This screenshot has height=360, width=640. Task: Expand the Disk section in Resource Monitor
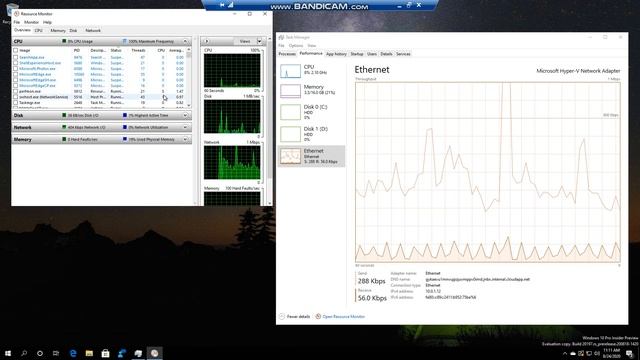[185, 116]
